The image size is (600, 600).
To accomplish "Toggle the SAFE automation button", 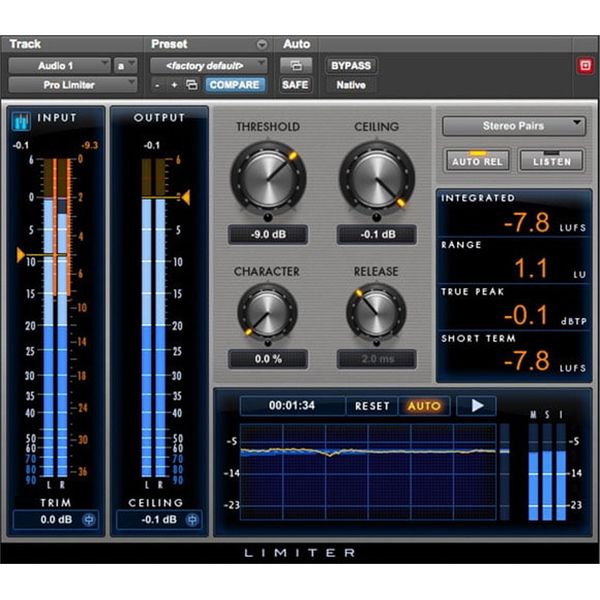I will click(x=295, y=85).
